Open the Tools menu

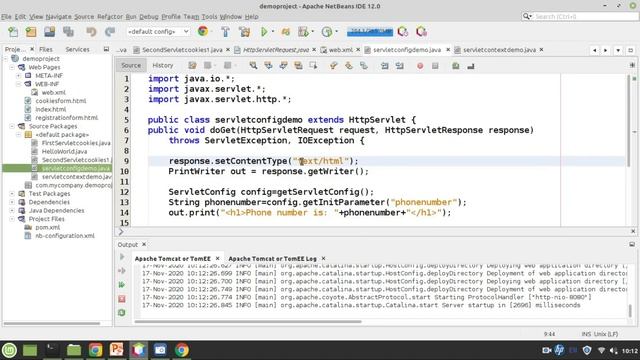[x=209, y=17]
